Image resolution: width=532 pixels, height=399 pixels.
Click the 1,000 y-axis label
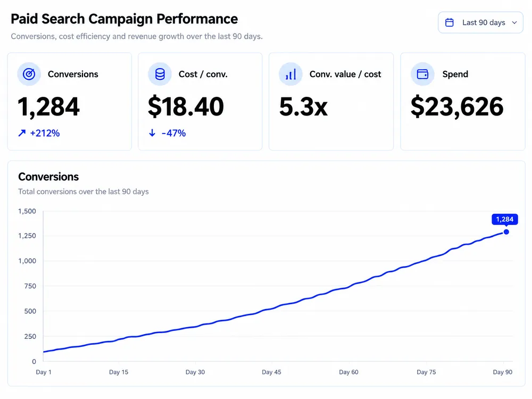click(x=27, y=261)
